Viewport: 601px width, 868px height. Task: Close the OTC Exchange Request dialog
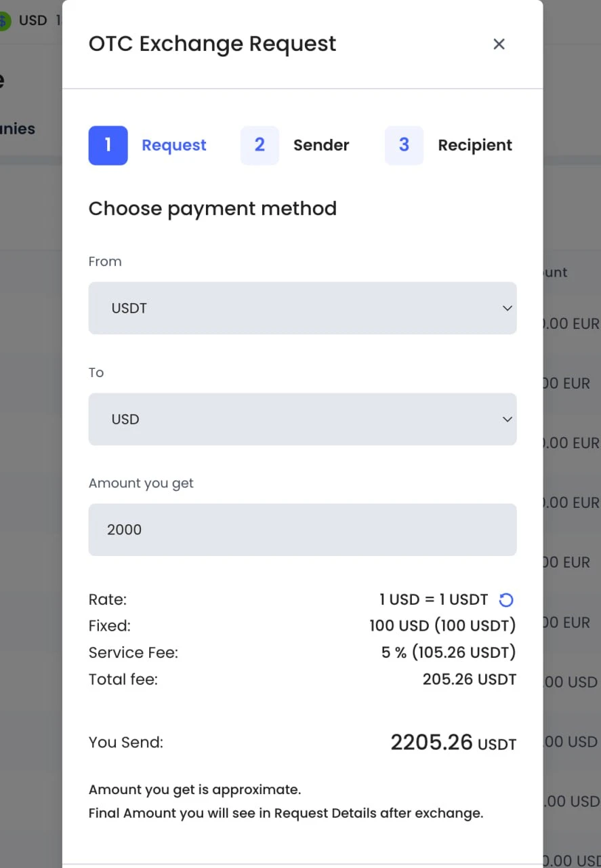[499, 44]
